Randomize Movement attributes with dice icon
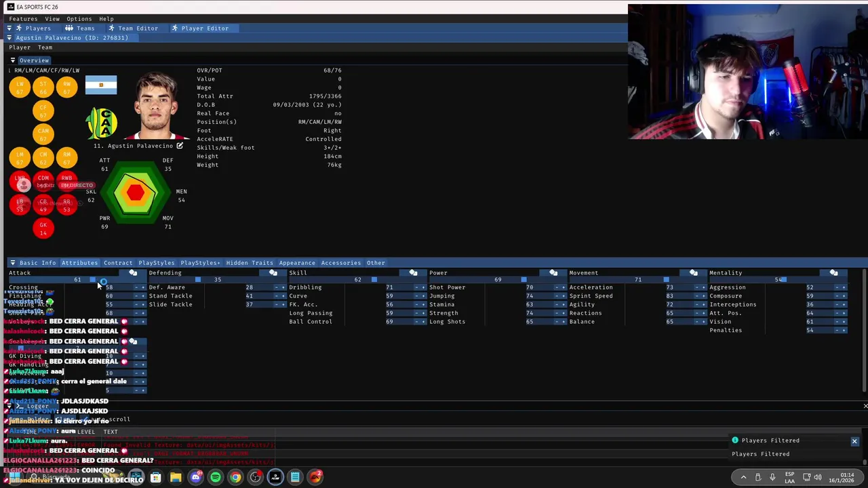 694,273
